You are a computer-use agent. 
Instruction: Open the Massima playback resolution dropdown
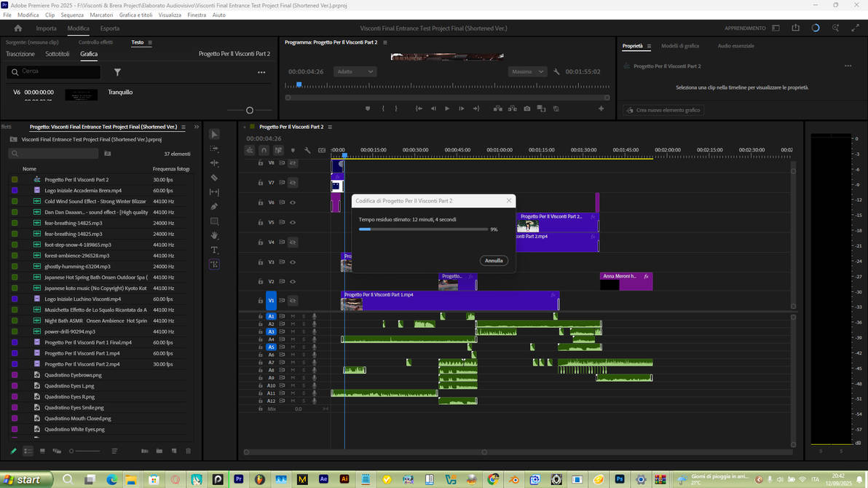(x=527, y=71)
